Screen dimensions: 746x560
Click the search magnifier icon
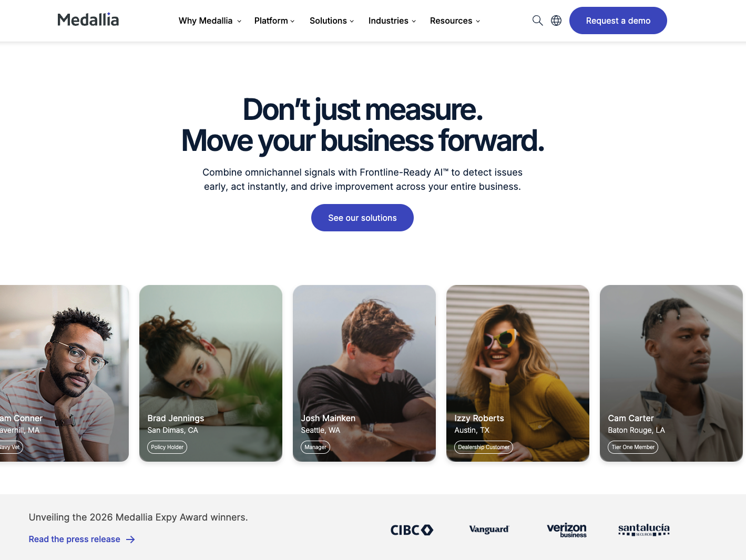point(537,21)
